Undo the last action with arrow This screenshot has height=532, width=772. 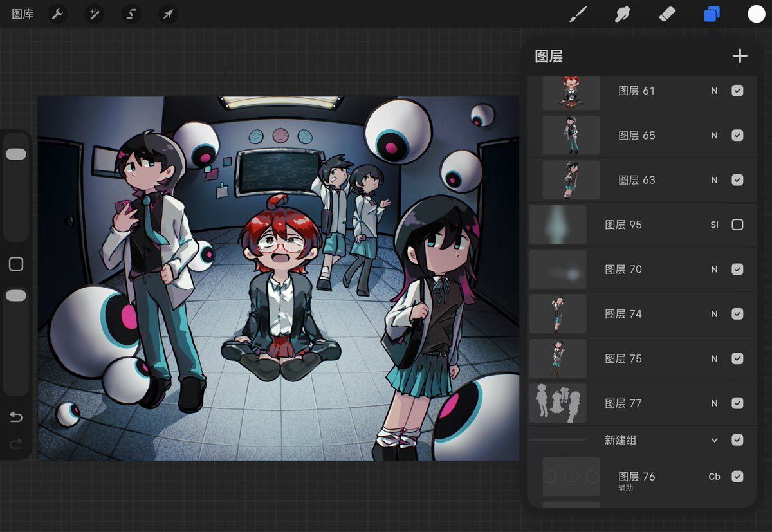click(x=16, y=417)
